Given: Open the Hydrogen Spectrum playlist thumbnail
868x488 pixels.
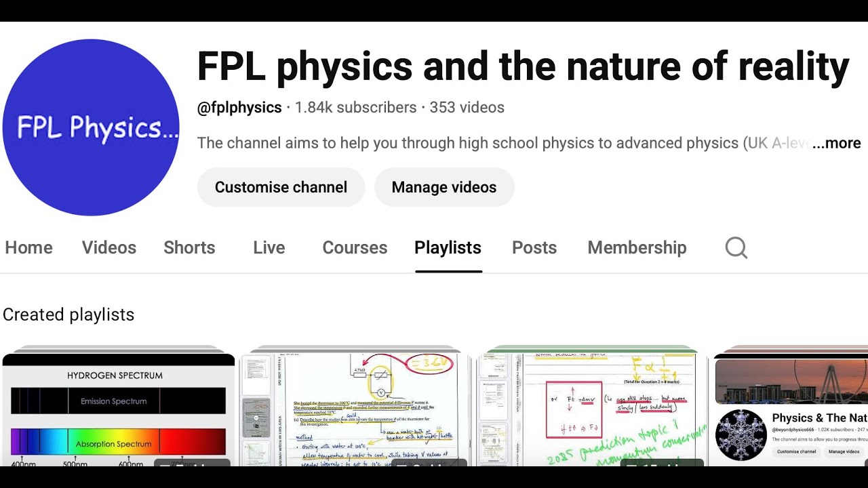Looking at the screenshot, I should 119,409.
